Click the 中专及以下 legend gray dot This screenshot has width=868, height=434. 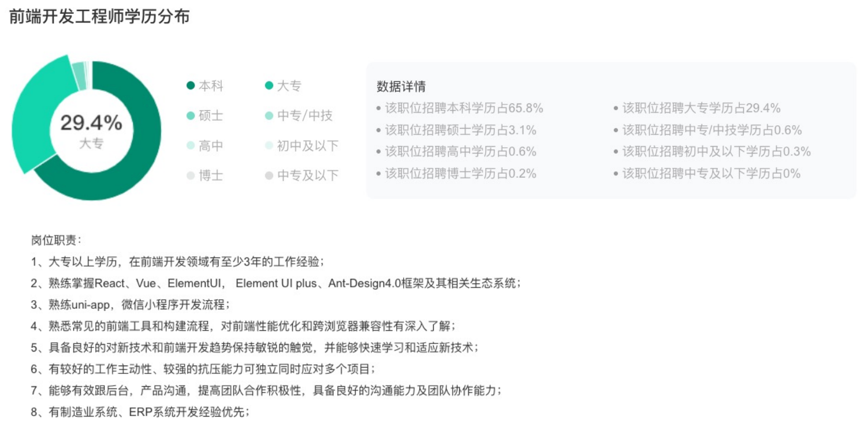269,175
